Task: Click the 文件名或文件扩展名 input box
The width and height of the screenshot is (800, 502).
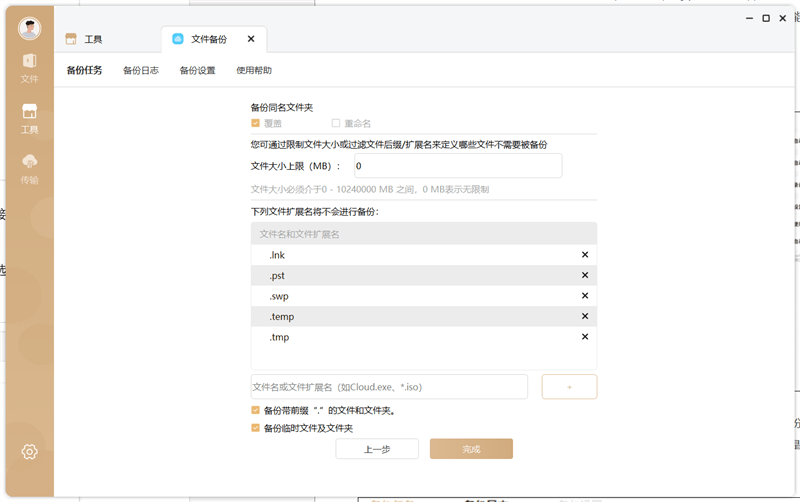Action: tap(389, 387)
